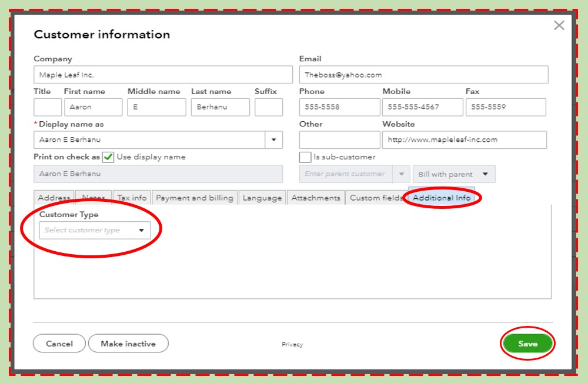Expand the Enter parent customer selector
The width and height of the screenshot is (588, 383).
pos(402,174)
